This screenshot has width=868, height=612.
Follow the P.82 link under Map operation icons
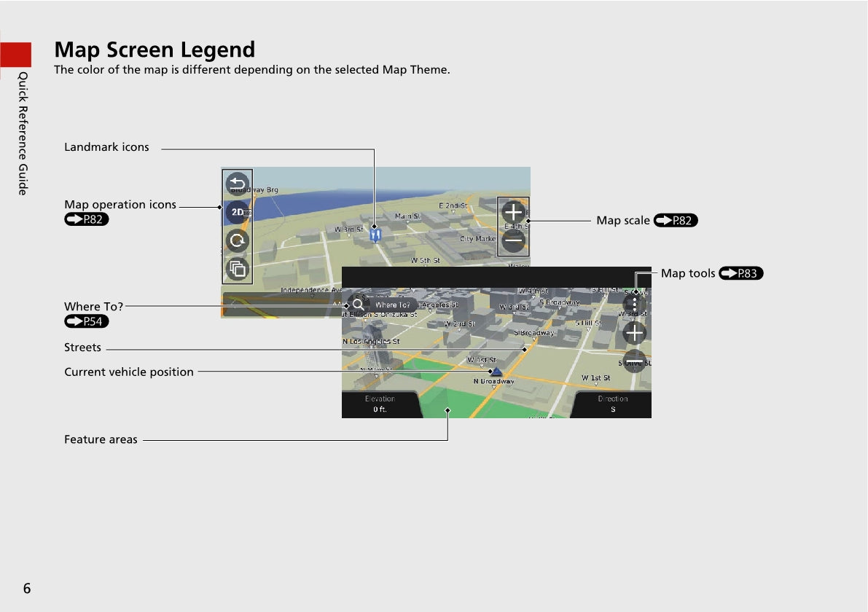click(86, 220)
